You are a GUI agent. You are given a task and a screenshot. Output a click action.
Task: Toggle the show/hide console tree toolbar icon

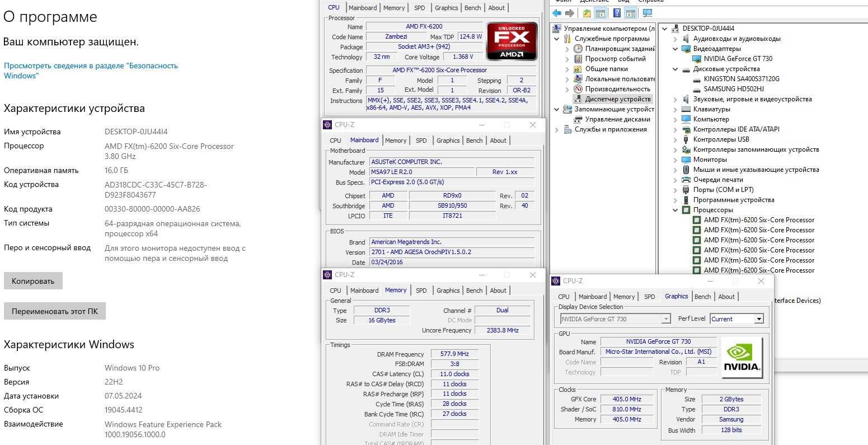click(600, 13)
